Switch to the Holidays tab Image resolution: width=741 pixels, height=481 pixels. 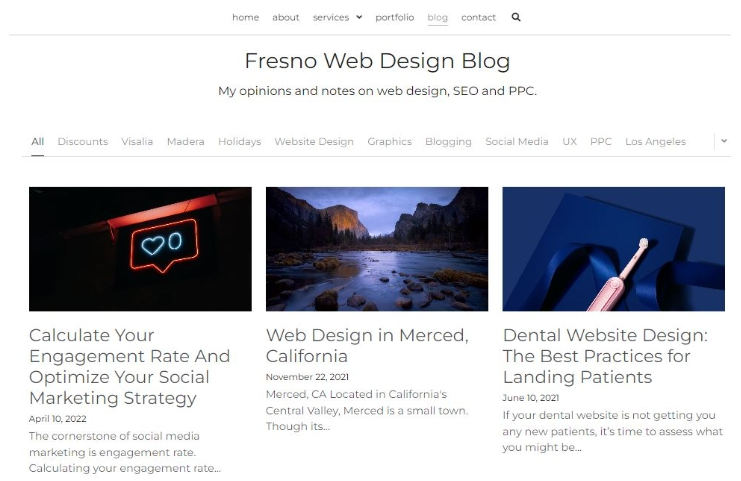[x=239, y=142]
